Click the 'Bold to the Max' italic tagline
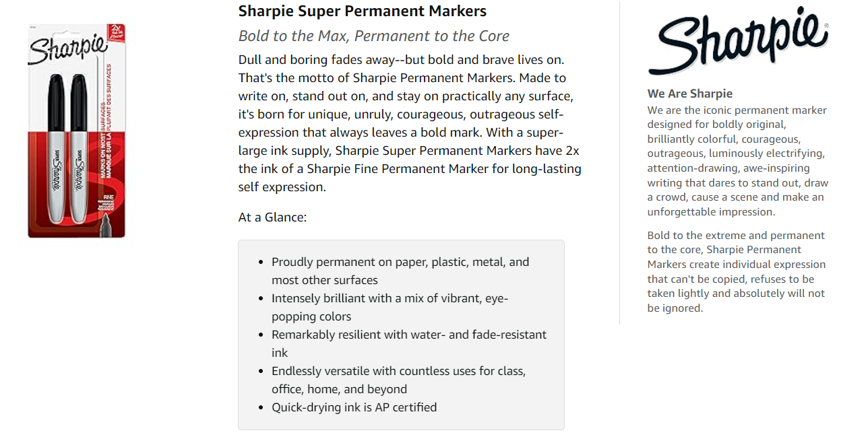This screenshot has height=439, width=868. tap(374, 36)
